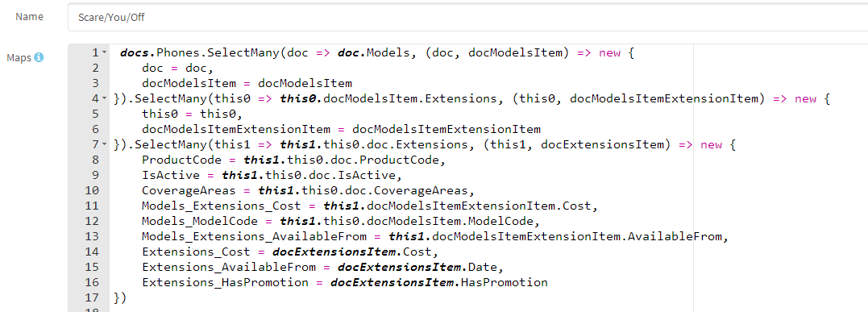Screen dimensions: 868x312
Task: Click the closing brace on line 17
Action: tap(116, 298)
